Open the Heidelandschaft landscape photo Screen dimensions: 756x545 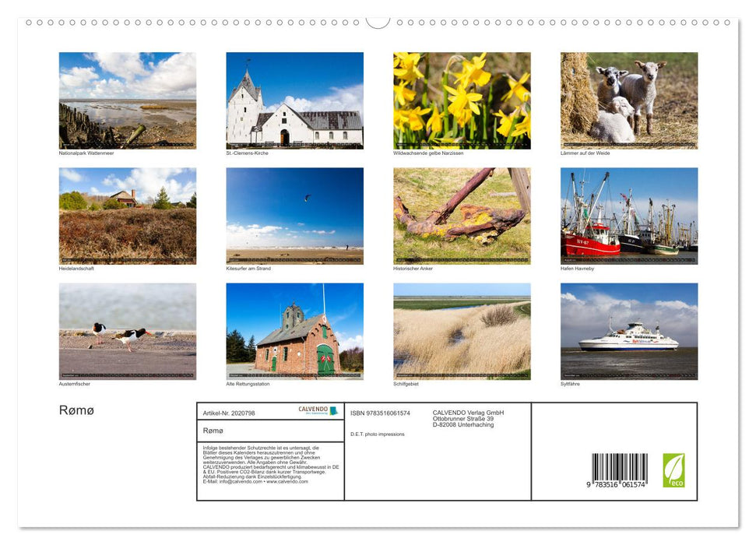(x=128, y=215)
